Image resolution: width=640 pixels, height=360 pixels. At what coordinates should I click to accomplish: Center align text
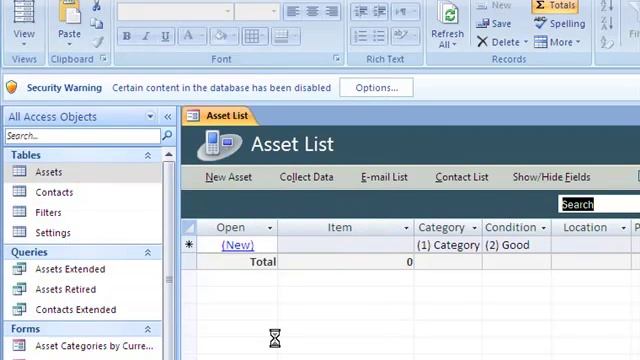pyautogui.click(x=312, y=11)
